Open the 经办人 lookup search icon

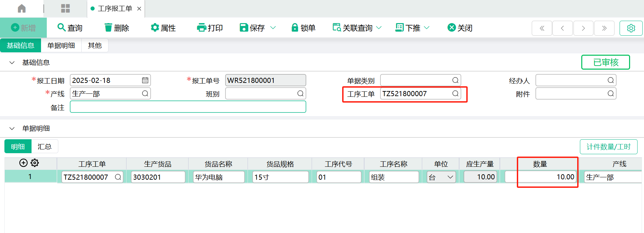[611, 80]
